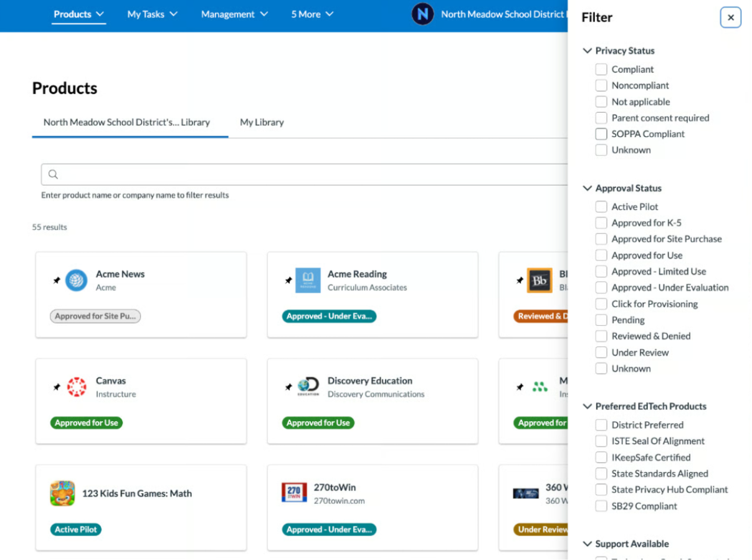
Task: Check the State Privacy Hub Compliant box
Action: point(601,490)
